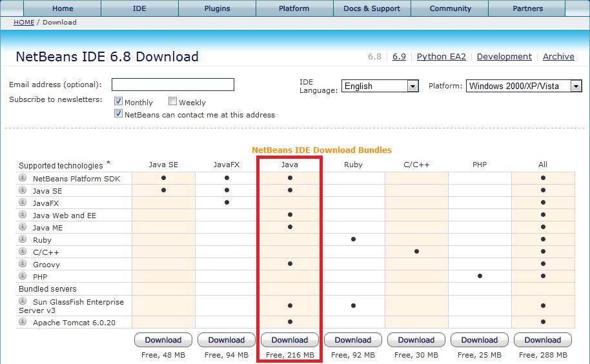
Task: Click the NetBeans Platform SDK row label
Action: (x=76, y=179)
